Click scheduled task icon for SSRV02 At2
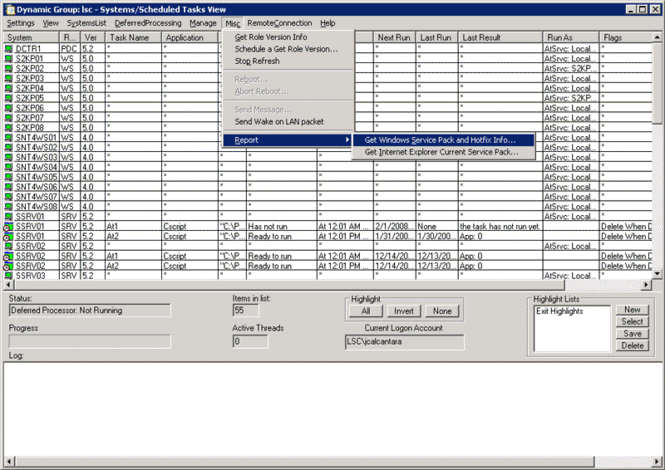 [x=8, y=266]
